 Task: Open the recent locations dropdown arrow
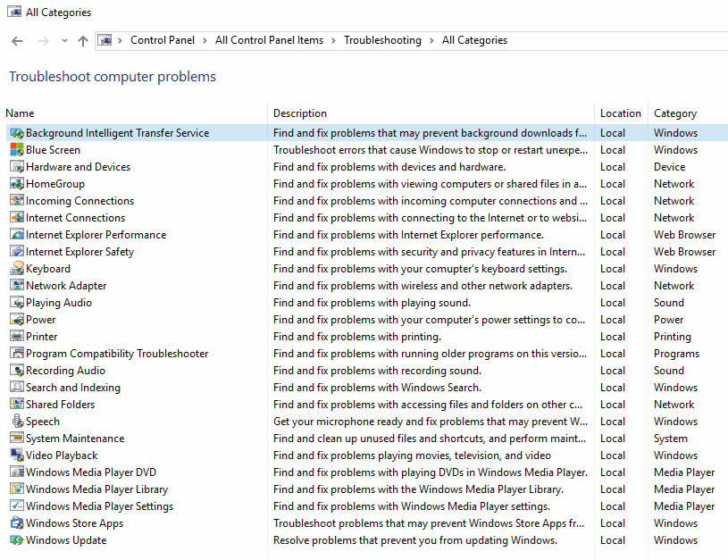(x=64, y=41)
